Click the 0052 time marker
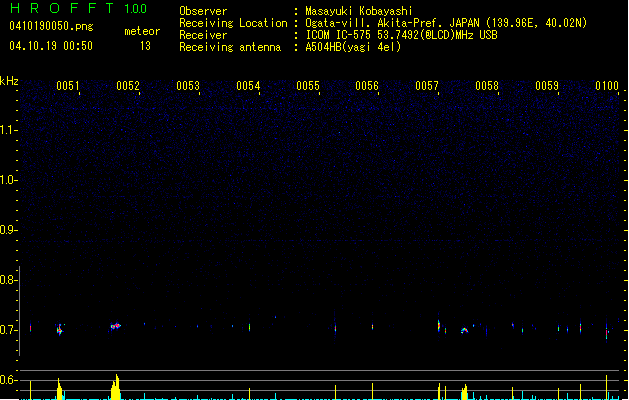 point(128,86)
